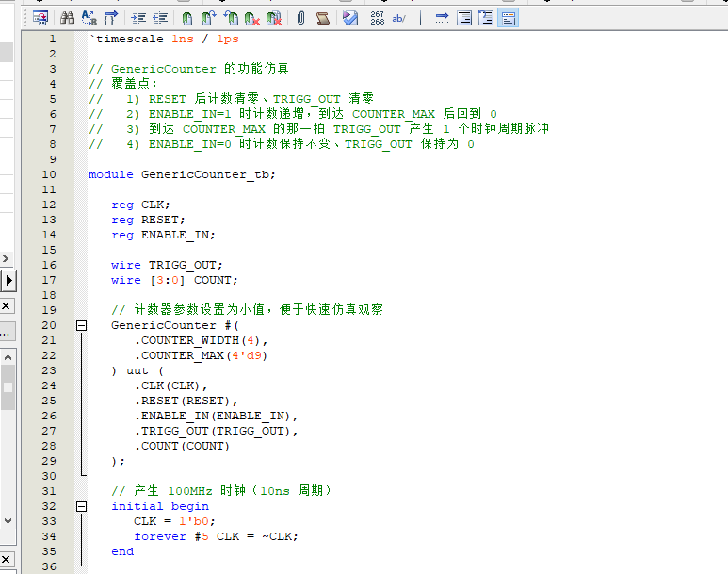The image size is (728, 574).
Task: Click the ellipsis button in the left panel
Action: tap(6, 332)
